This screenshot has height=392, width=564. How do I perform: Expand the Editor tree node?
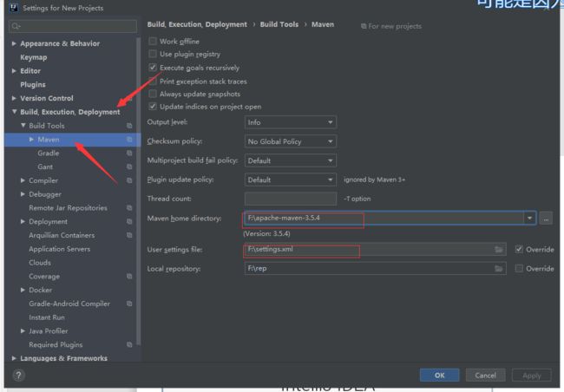[14, 71]
